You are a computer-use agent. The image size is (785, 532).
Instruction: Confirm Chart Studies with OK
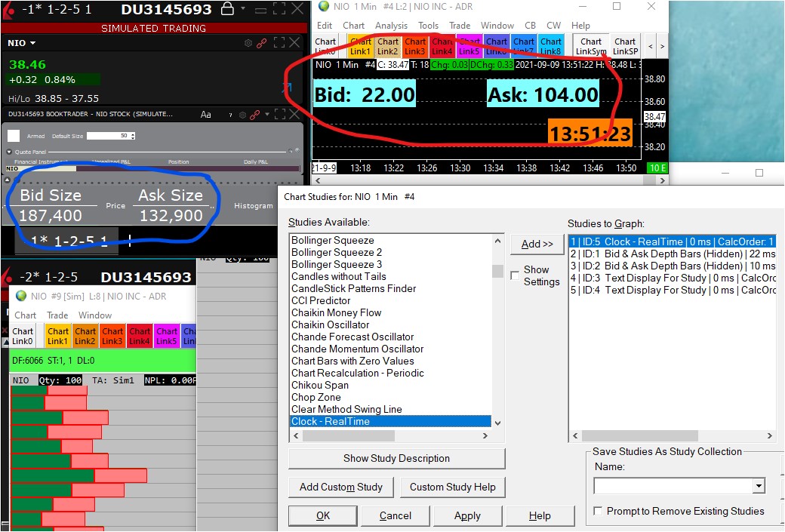(323, 515)
